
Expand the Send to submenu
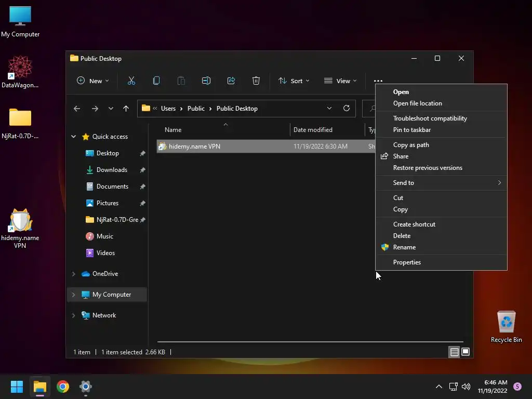[441, 182]
